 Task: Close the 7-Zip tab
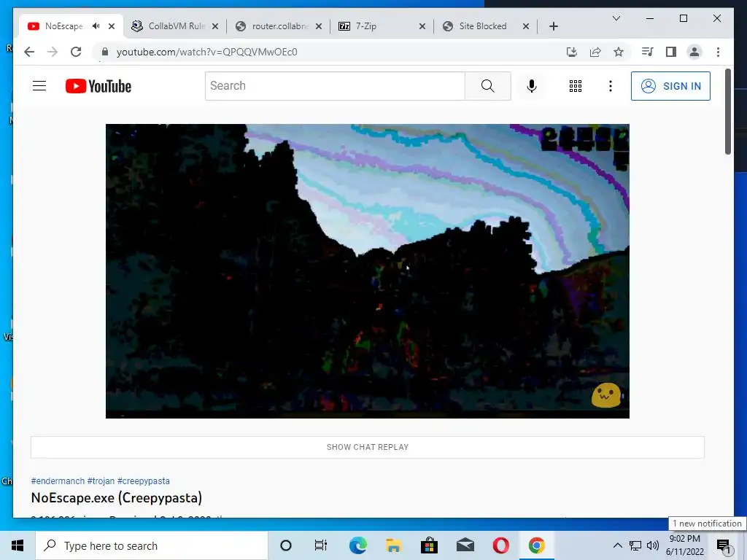422,26
